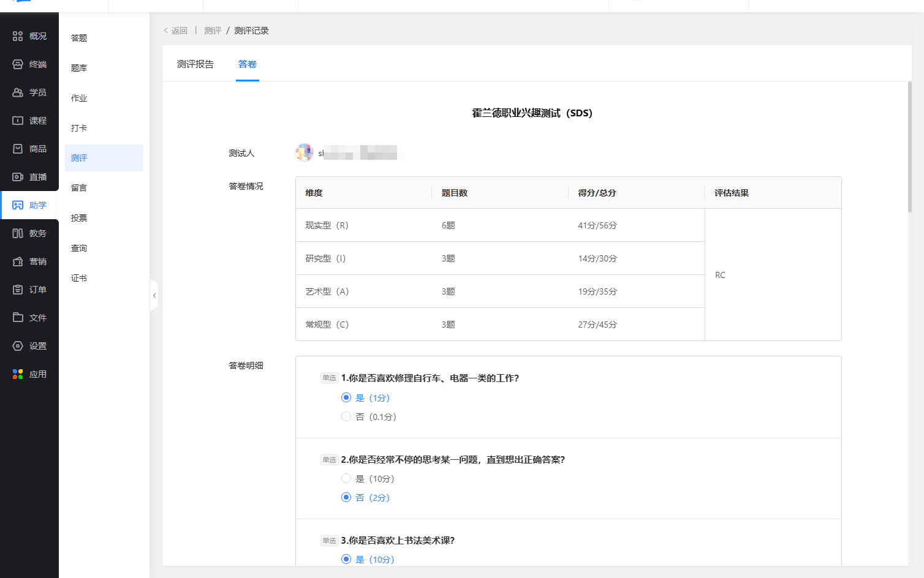Image resolution: width=924 pixels, height=578 pixels.
Task: Choose 是 (10分) radio for question 2
Action: [x=346, y=479]
